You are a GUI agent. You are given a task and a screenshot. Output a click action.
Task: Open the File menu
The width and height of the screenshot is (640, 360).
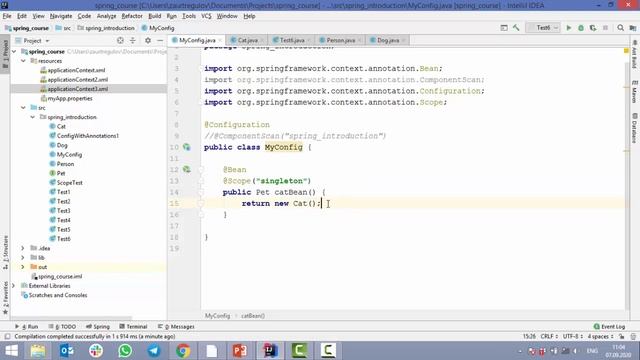pos(7,16)
